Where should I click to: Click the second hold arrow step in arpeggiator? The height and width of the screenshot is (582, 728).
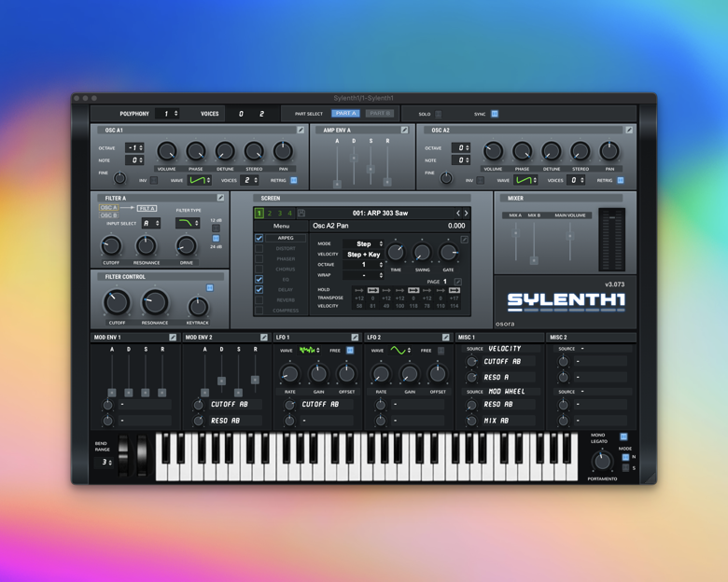click(372, 290)
